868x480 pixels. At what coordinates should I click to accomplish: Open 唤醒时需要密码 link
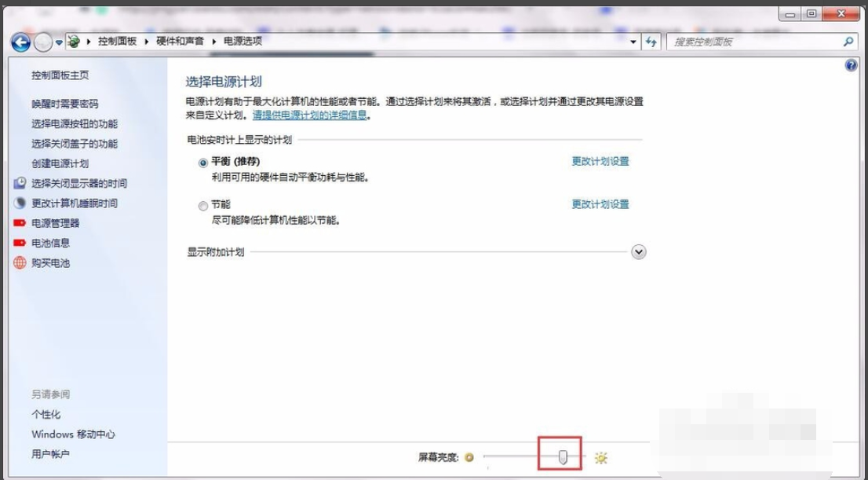pos(65,104)
